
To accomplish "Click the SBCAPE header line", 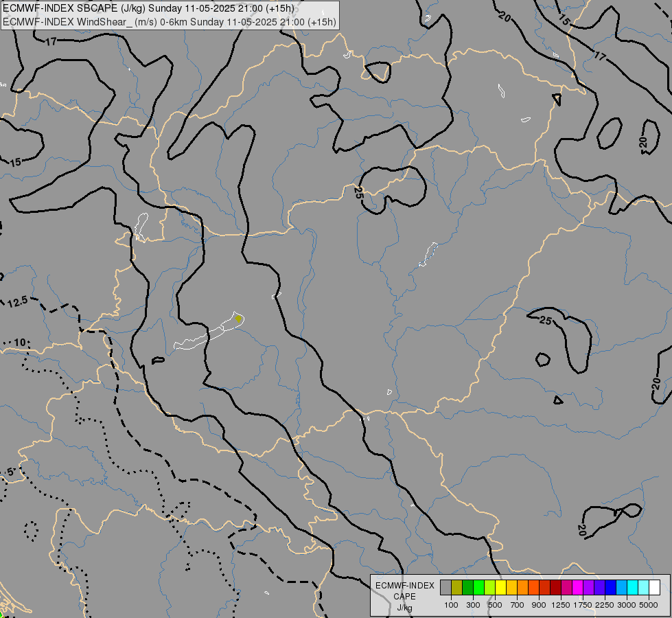I will [x=148, y=8].
